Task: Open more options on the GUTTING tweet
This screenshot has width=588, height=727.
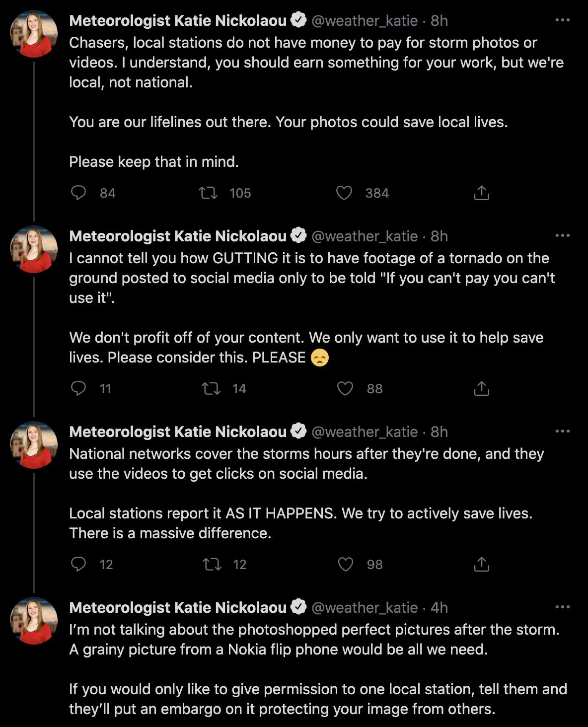Action: 562,236
